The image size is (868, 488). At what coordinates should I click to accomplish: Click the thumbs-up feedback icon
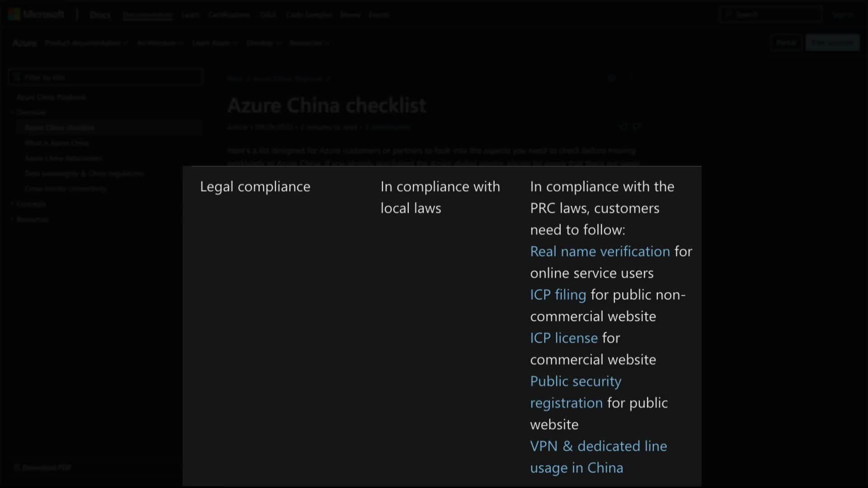point(624,127)
